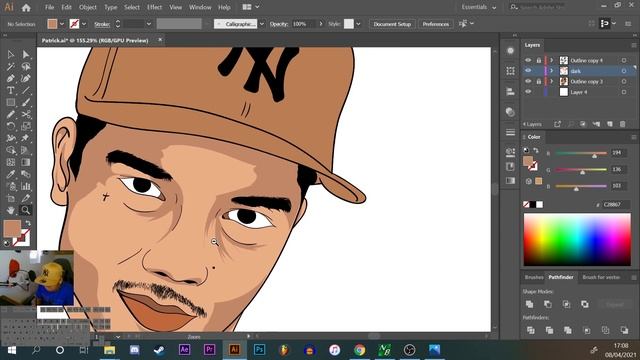Click Unite shape mode in Pathfinder
This screenshot has height=360, width=640.
529,304
